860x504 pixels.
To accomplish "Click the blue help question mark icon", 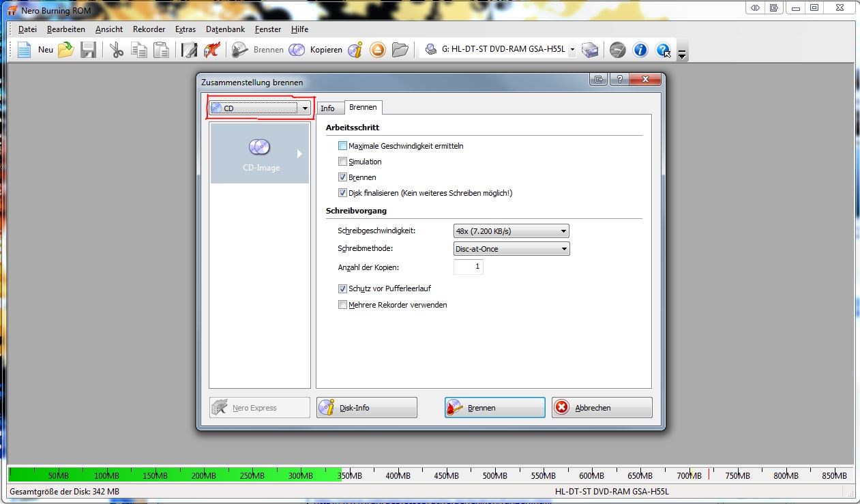I will pyautogui.click(x=663, y=50).
